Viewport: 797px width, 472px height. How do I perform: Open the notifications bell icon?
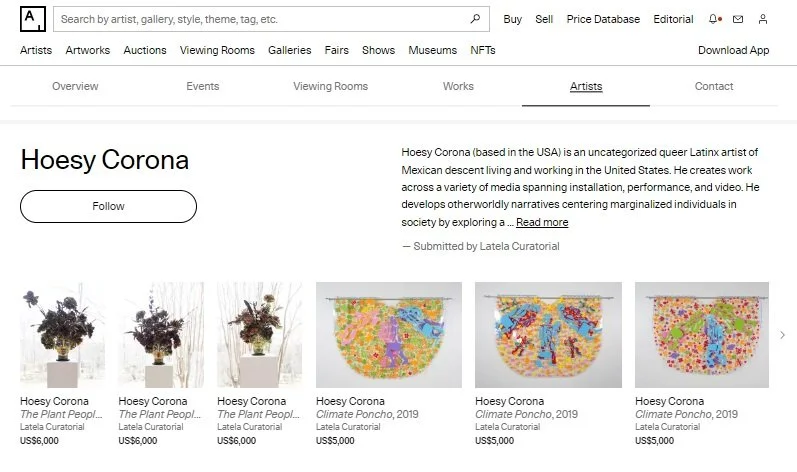714,19
